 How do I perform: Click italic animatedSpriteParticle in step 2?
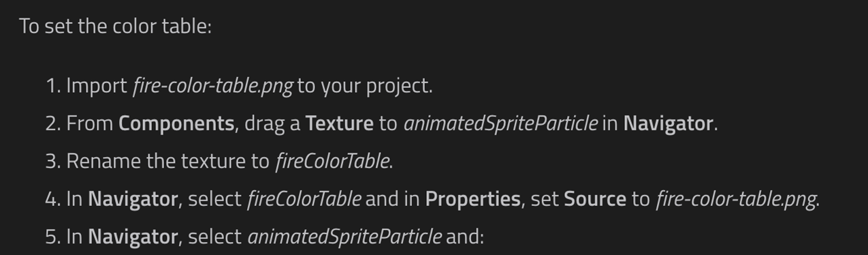(500, 123)
